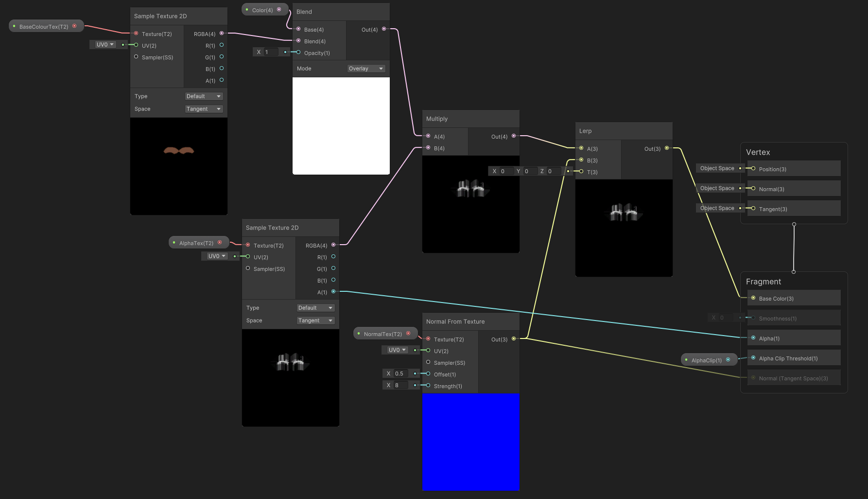This screenshot has height=499, width=868.
Task: Click the Smoothness(1) block in Fragment
Action: click(794, 318)
